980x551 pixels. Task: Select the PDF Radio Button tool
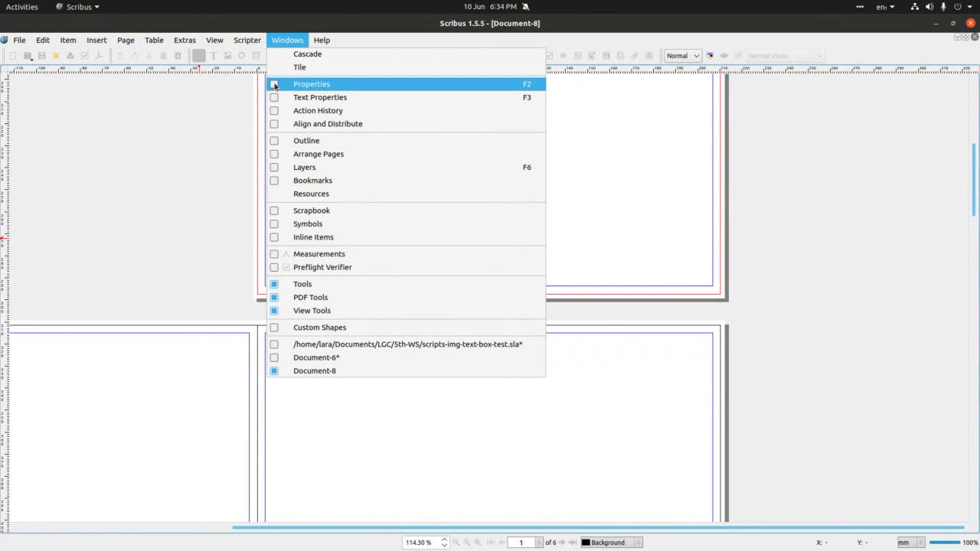(x=563, y=56)
